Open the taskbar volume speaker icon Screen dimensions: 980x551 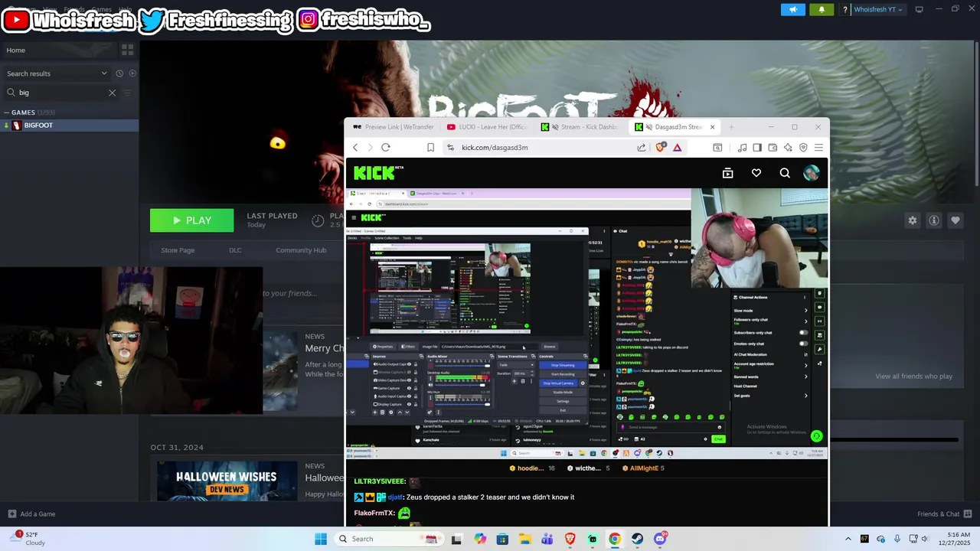point(924,539)
